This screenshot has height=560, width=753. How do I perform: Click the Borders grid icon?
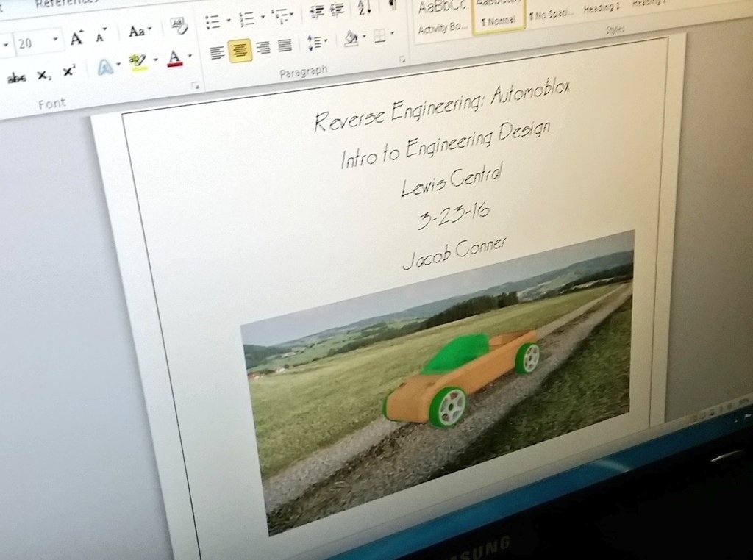(379, 36)
